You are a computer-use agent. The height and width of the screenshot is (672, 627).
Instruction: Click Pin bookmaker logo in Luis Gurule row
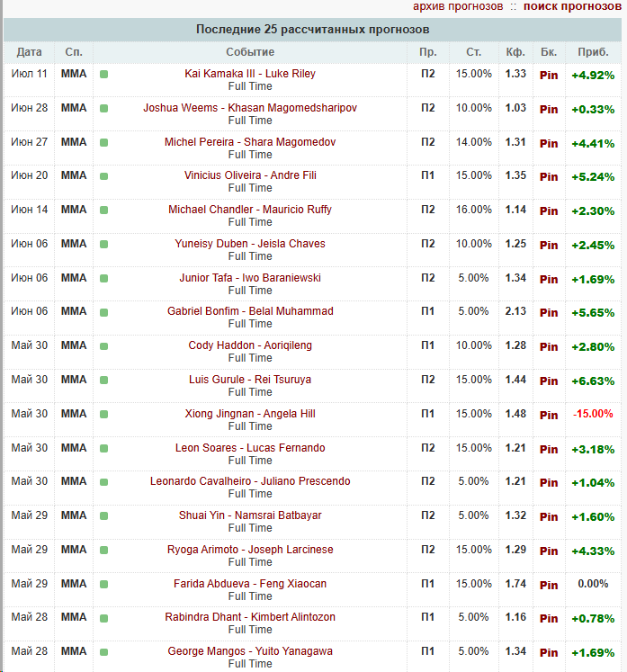(549, 381)
